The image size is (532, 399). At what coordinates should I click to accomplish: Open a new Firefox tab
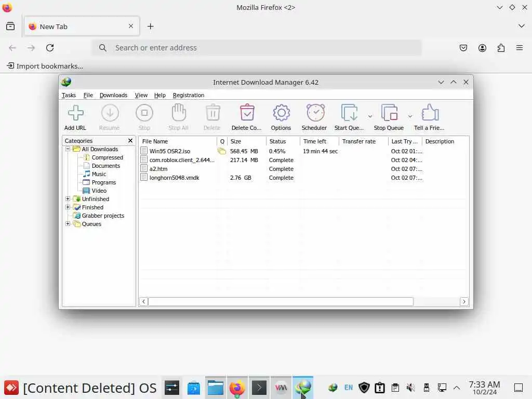pyautogui.click(x=150, y=26)
